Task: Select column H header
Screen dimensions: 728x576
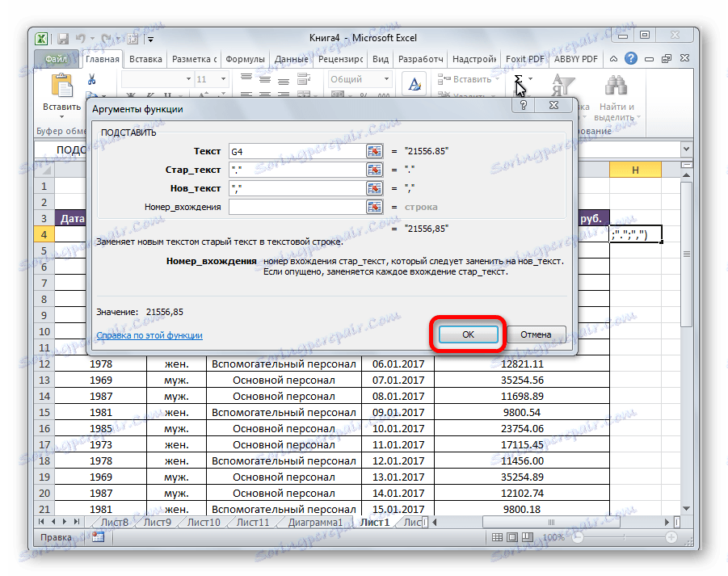Action: tap(635, 170)
